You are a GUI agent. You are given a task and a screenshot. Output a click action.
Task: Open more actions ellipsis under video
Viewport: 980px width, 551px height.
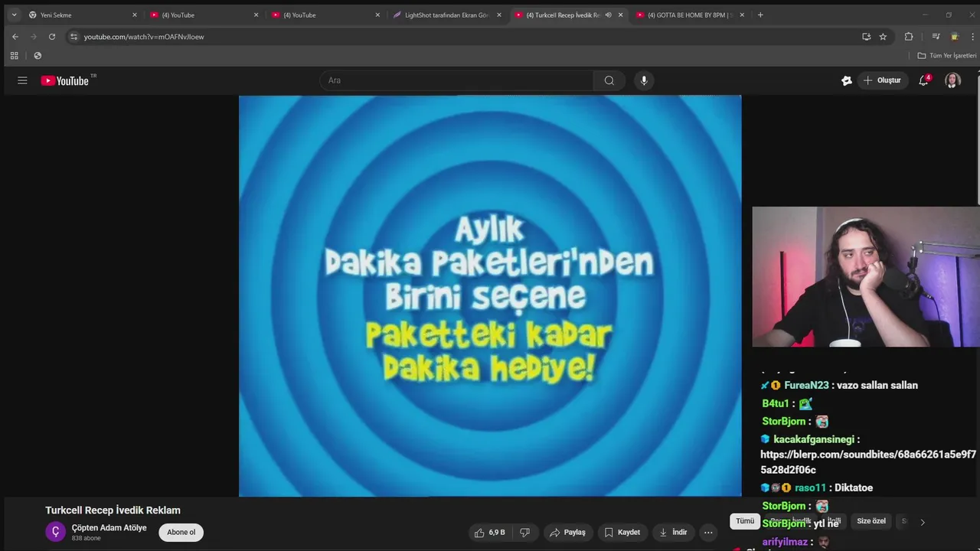[x=708, y=532]
